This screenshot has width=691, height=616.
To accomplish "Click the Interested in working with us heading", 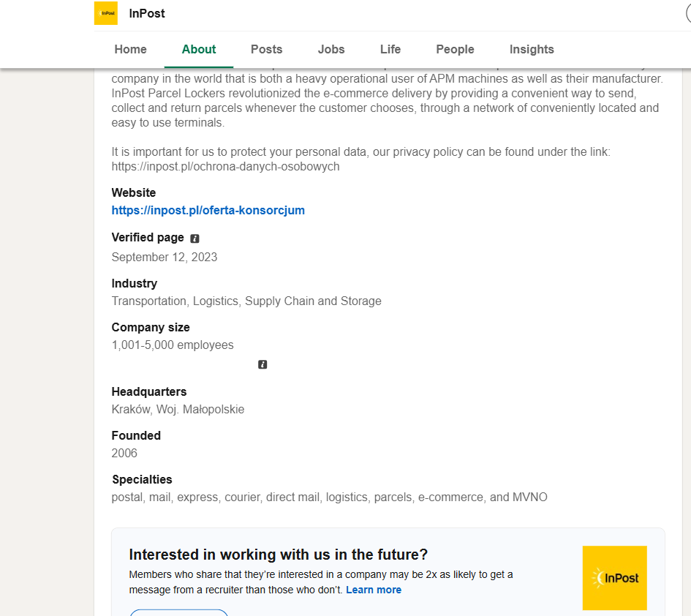I will click(x=278, y=555).
